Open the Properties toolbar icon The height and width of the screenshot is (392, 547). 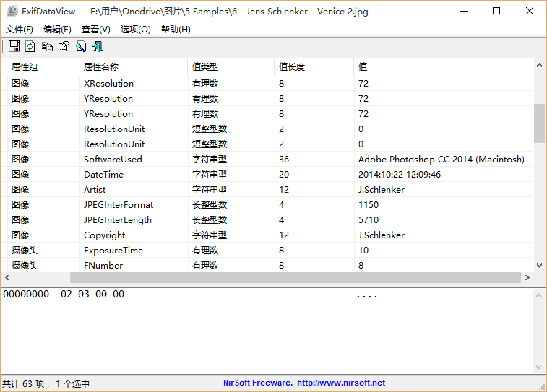[x=64, y=46]
